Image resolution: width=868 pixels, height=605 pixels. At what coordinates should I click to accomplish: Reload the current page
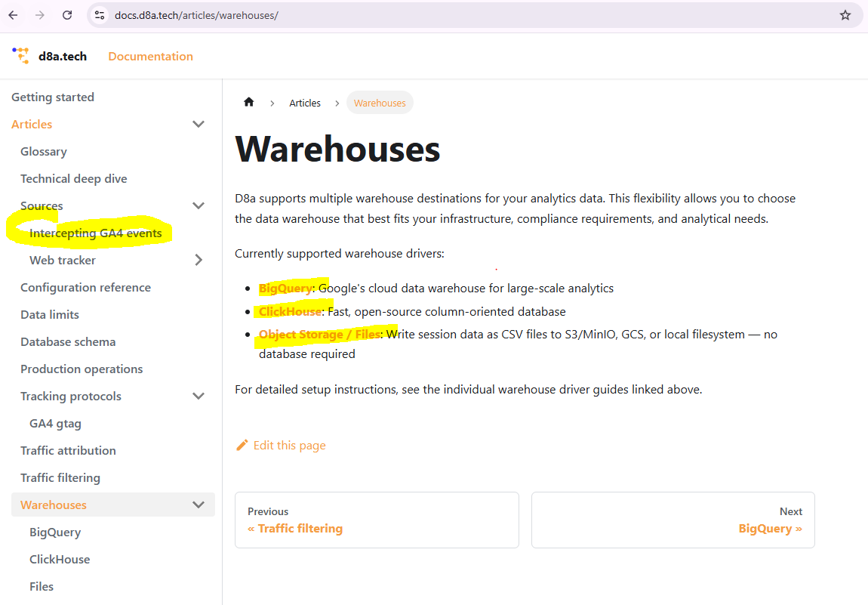(x=66, y=15)
